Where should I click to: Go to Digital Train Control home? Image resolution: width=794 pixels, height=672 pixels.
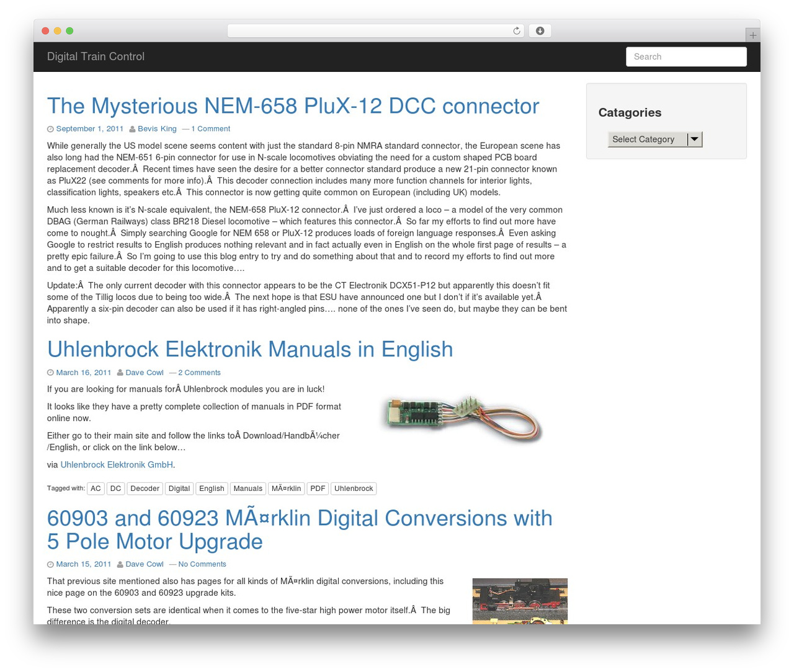point(96,56)
